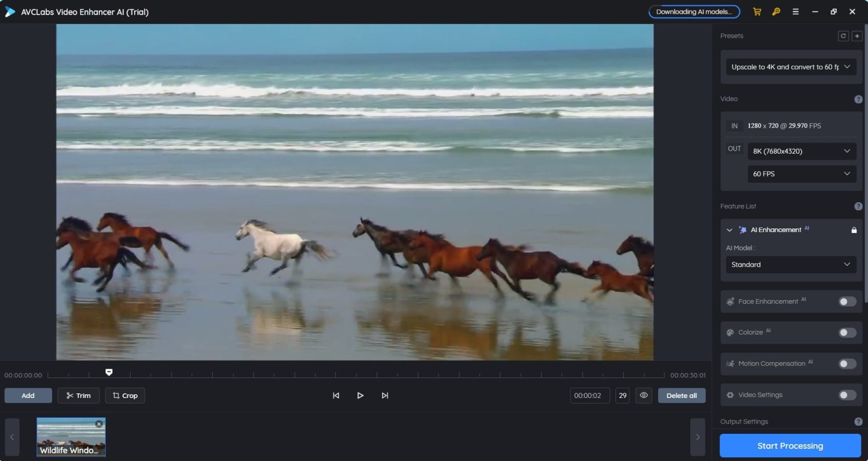Screen dimensions: 868x461
Task: Turn on Motion Compensation
Action: [x=846, y=364]
